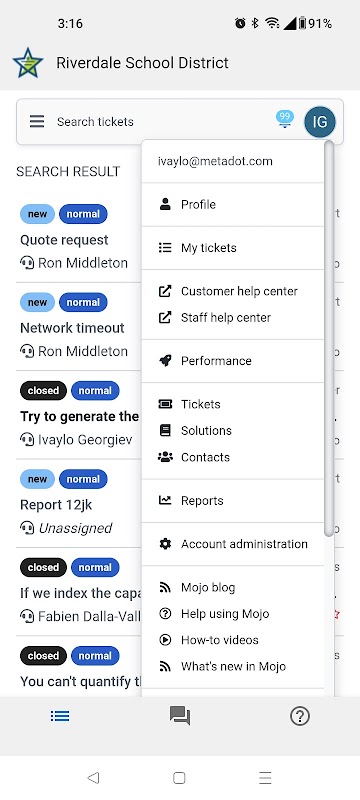The width and height of the screenshot is (360, 800).
Task: Click the rocket icon beside Performance
Action: pyautogui.click(x=165, y=361)
